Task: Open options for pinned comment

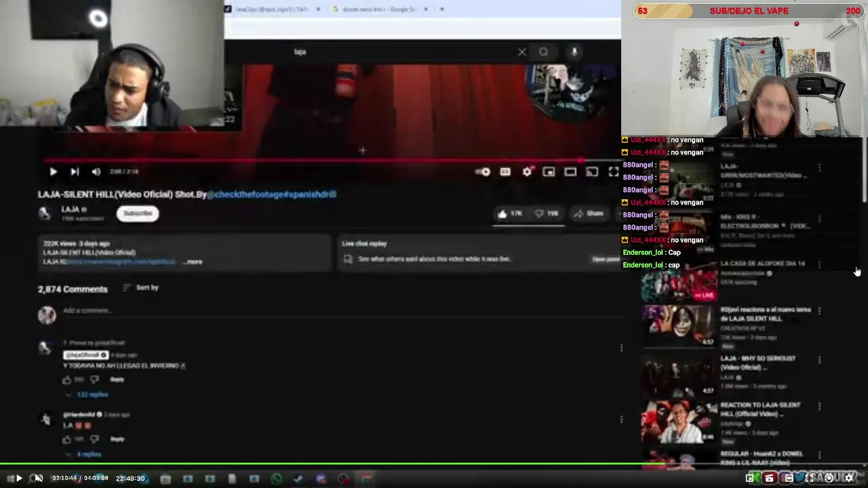Action: [621, 348]
